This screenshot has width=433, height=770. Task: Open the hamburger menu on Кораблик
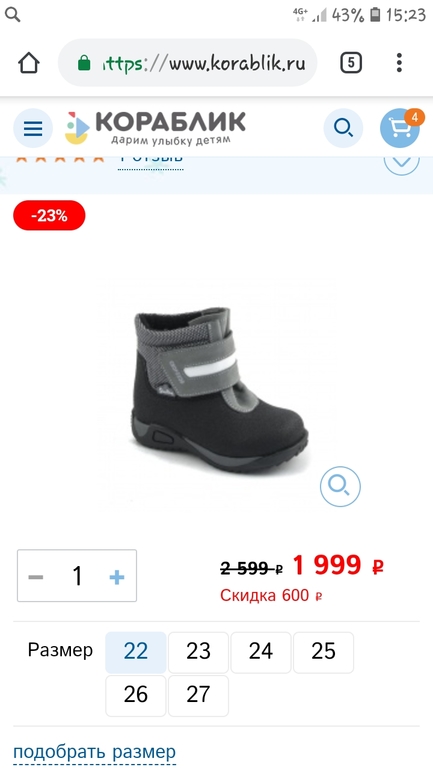(x=33, y=128)
